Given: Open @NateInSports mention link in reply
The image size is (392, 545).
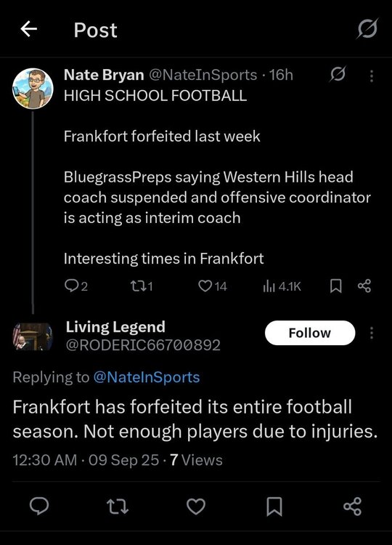Looking at the screenshot, I should [147, 377].
